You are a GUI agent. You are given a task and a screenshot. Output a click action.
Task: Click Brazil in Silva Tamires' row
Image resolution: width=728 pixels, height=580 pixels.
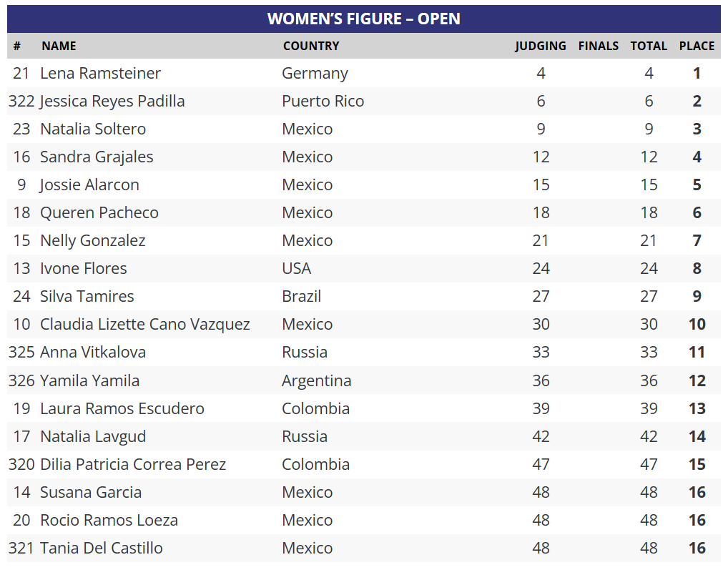(x=301, y=296)
